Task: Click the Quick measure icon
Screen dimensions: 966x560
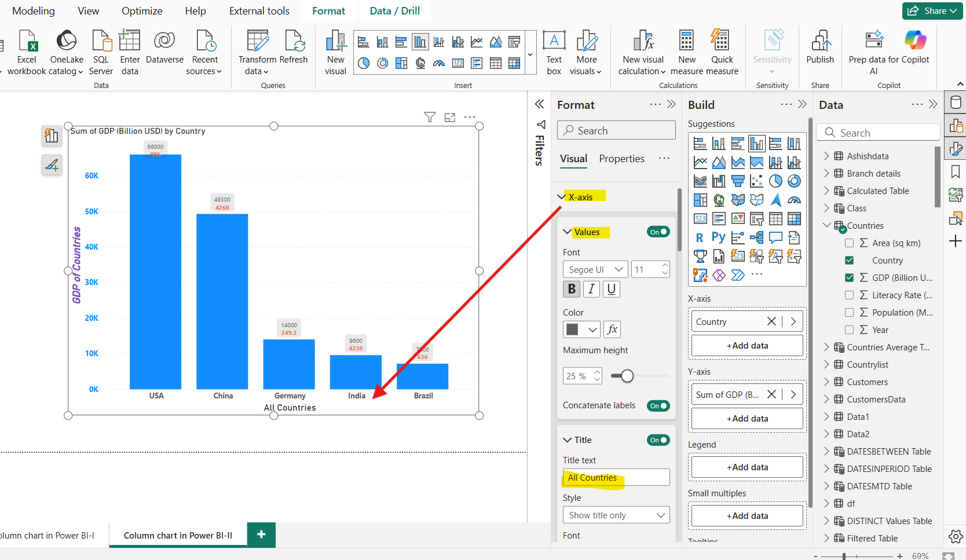Action: click(722, 42)
